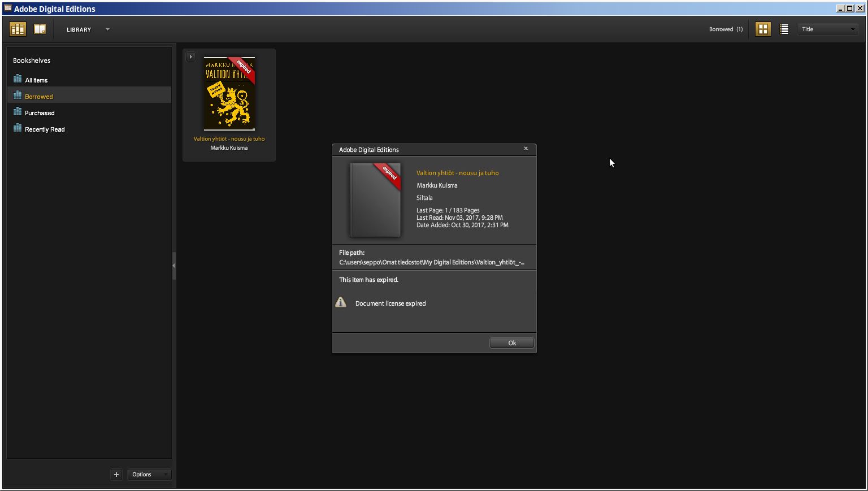The image size is (868, 491).
Task: Select the Borrowed bookshelf
Action: point(38,97)
